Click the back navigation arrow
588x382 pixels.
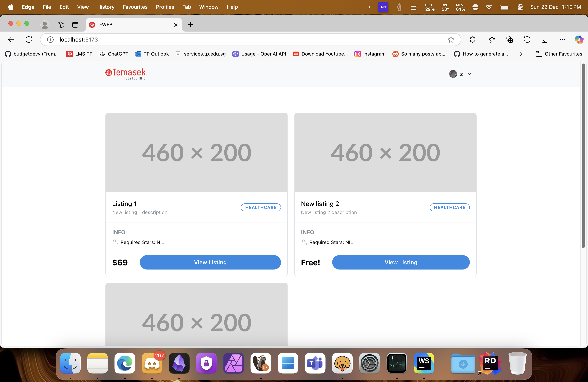pos(11,40)
